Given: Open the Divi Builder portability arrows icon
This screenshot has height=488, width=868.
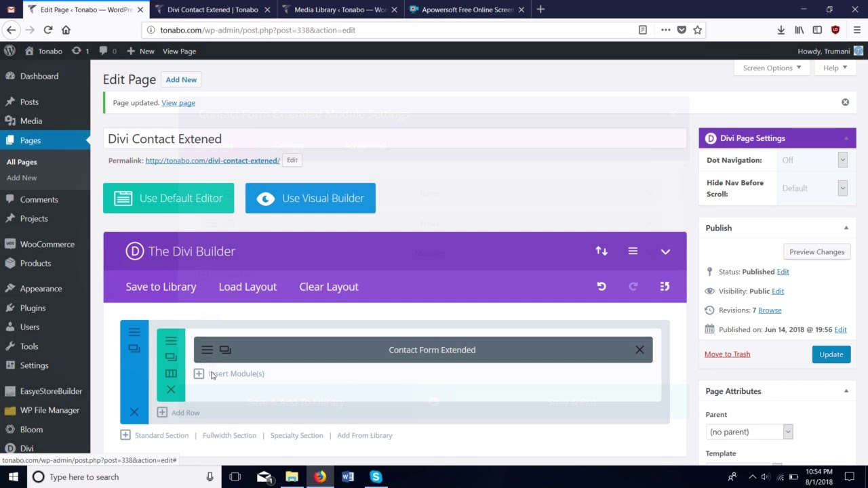Looking at the screenshot, I should tap(601, 251).
